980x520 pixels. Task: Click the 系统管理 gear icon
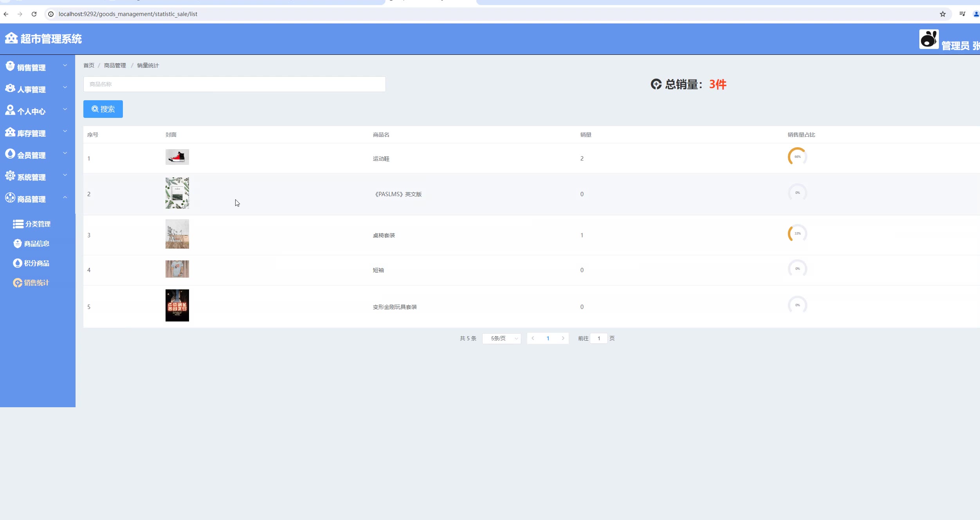[x=10, y=176]
